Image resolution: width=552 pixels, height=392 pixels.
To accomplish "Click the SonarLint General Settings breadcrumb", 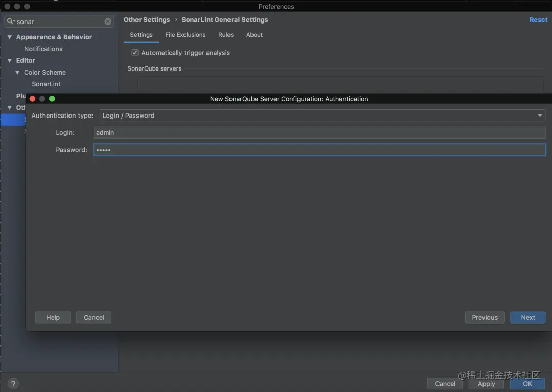I will [x=224, y=20].
